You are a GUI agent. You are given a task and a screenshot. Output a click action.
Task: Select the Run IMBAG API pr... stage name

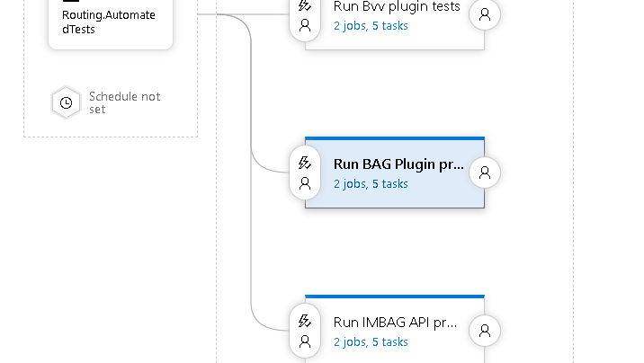click(395, 323)
